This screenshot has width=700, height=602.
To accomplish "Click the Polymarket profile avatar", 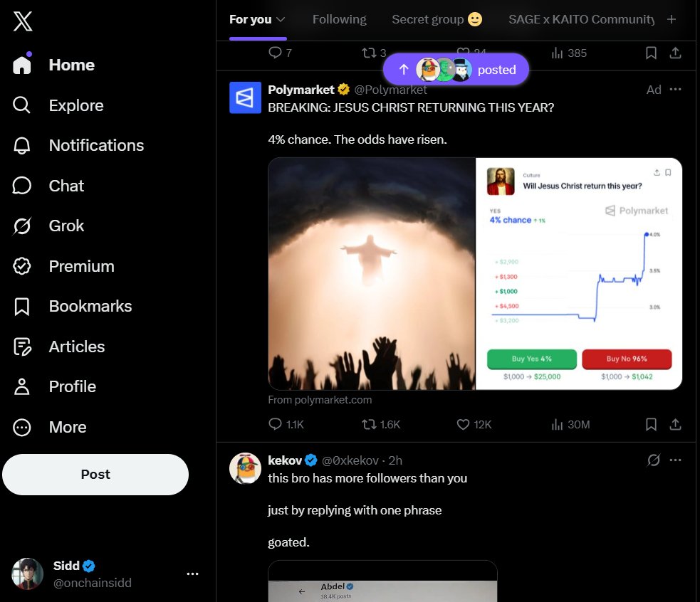I will click(245, 97).
